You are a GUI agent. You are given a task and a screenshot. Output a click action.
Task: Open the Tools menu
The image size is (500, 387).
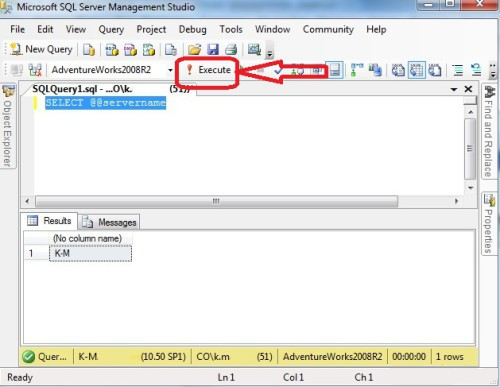[x=231, y=29]
